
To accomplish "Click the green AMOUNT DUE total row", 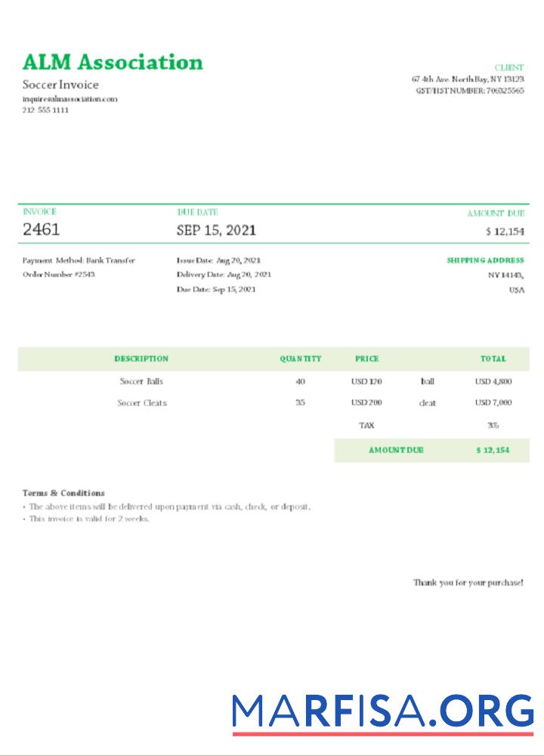I will [431, 451].
